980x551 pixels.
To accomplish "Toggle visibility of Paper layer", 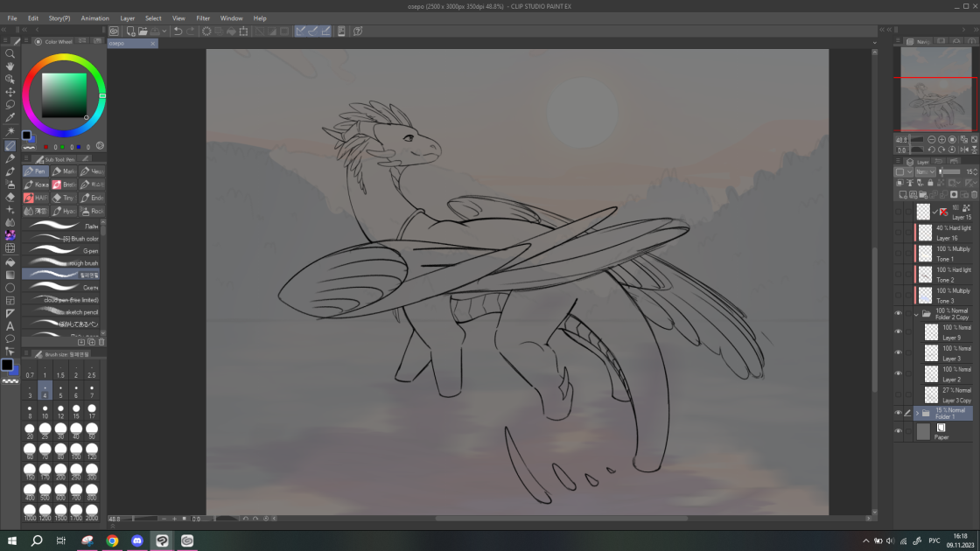I will coord(898,431).
